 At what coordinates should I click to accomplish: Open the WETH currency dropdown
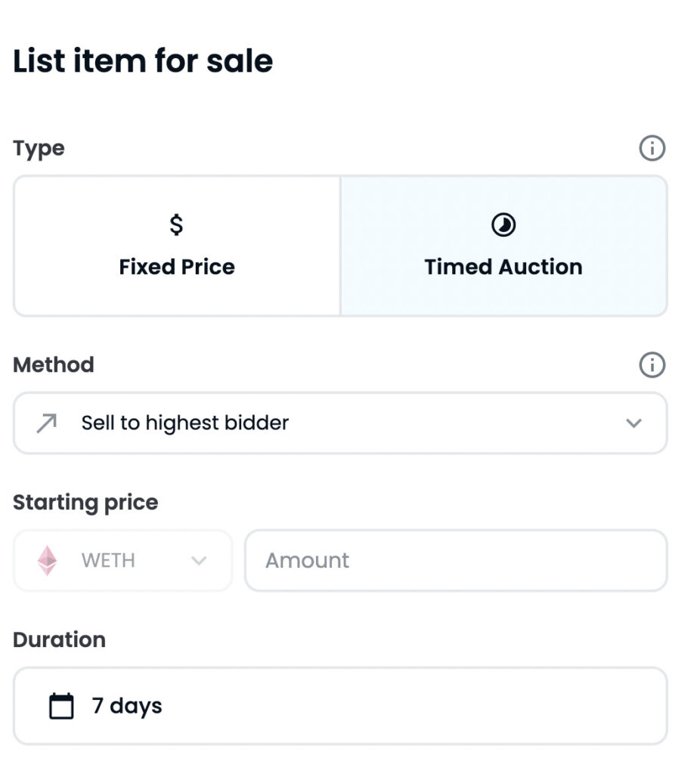(x=122, y=561)
